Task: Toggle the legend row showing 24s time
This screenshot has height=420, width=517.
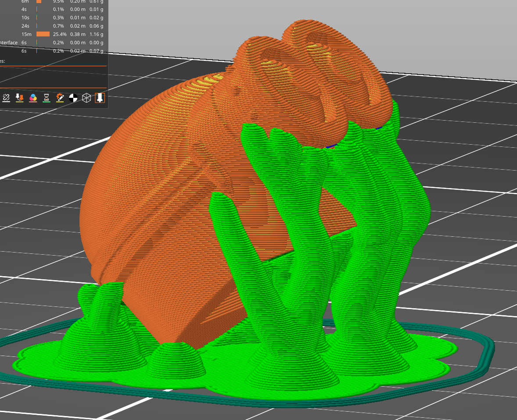Action: [x=53, y=26]
